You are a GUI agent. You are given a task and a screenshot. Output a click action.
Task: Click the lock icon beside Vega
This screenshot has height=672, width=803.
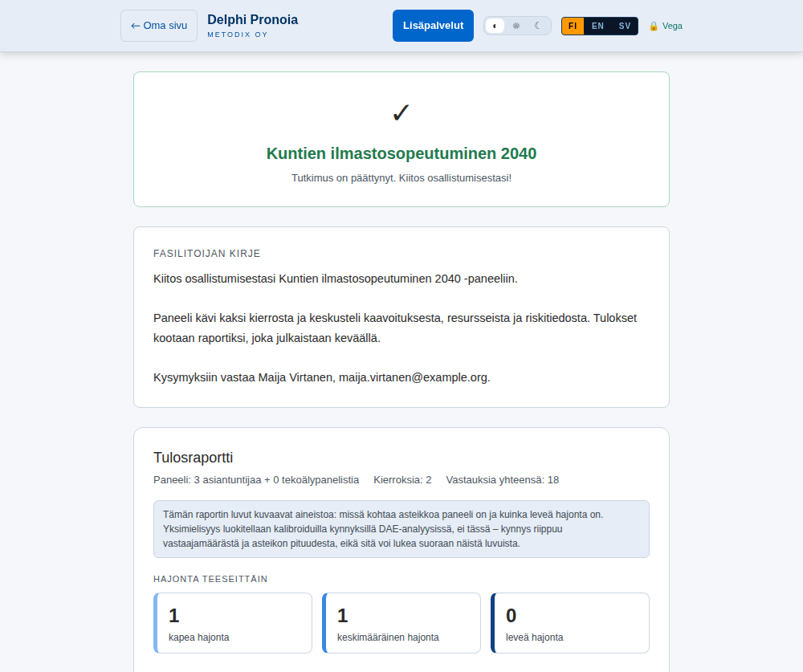coord(654,26)
